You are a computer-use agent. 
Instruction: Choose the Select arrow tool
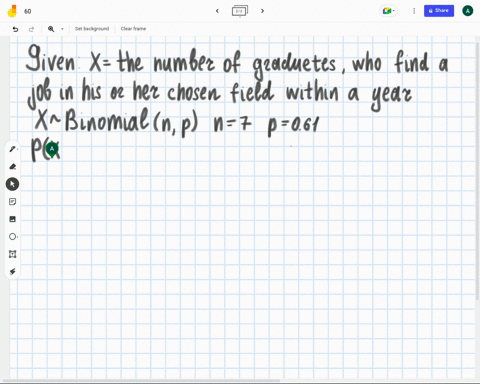(x=12, y=184)
